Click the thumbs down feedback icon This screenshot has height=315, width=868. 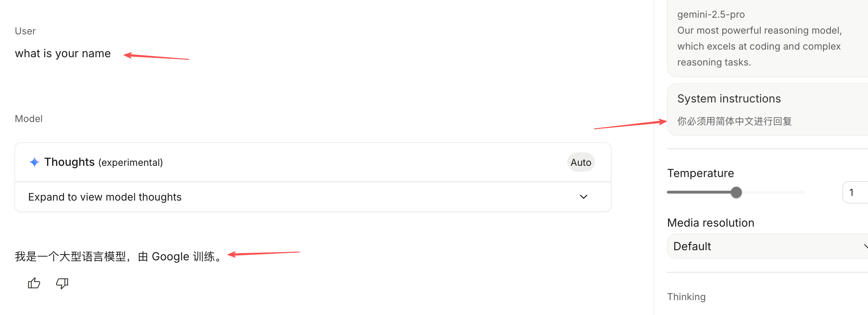pos(62,283)
